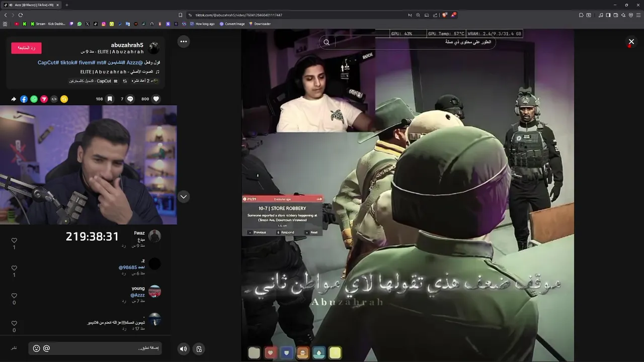Open the Downloader bookmark
The image size is (644, 362).
pyautogui.click(x=260, y=24)
